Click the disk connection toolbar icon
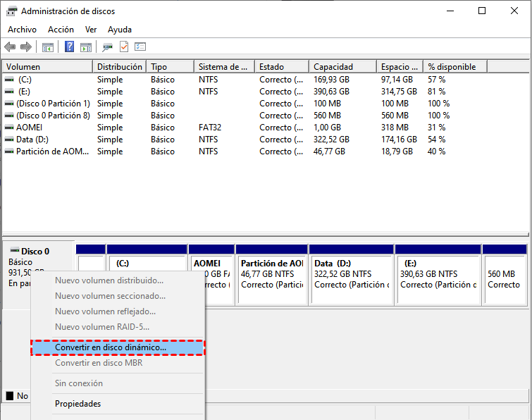This screenshot has width=532, height=420. point(107,47)
